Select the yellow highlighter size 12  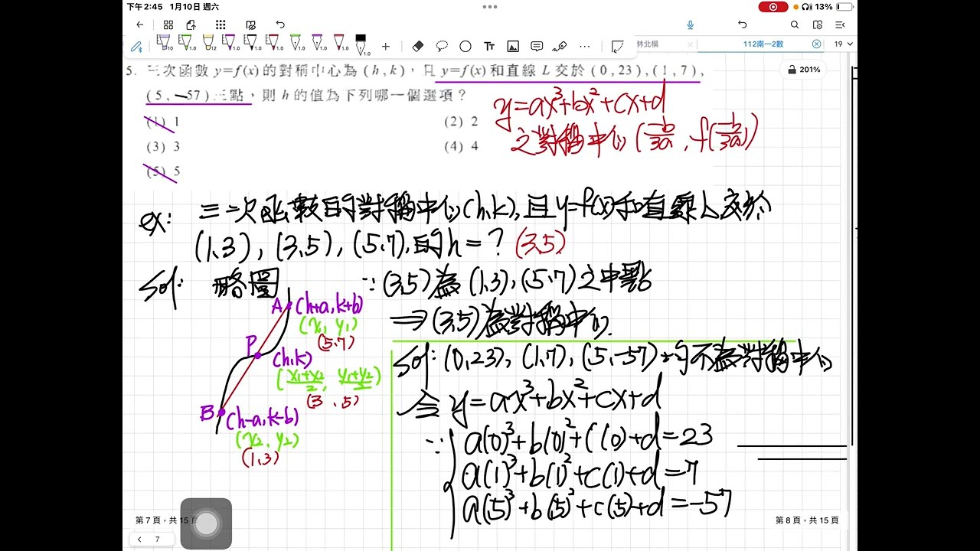point(208,43)
